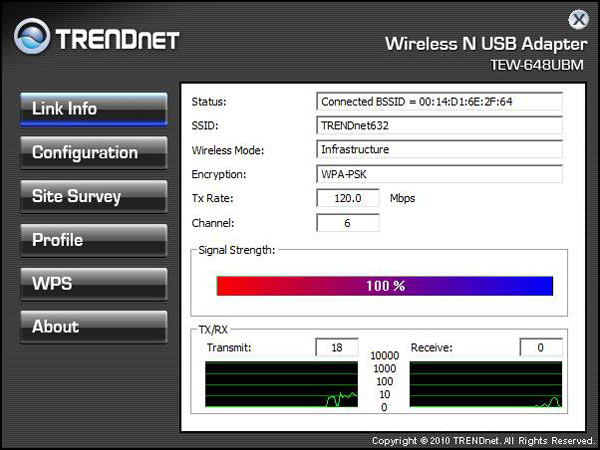
Task: Show the About section
Action: [x=94, y=327]
